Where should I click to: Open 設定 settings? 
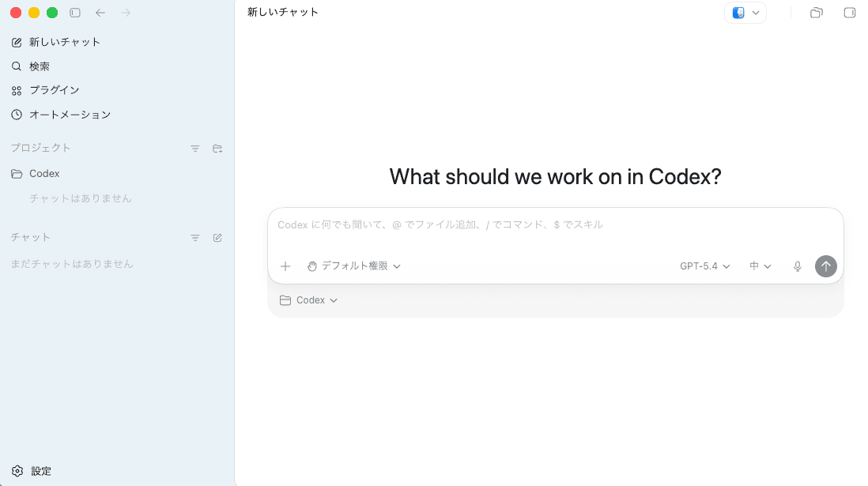32,471
